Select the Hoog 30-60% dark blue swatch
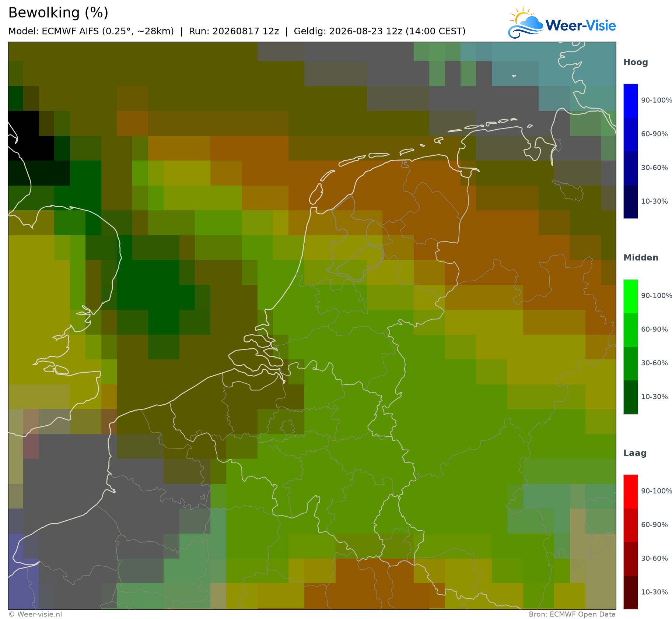This screenshot has height=619, width=672. (630, 168)
